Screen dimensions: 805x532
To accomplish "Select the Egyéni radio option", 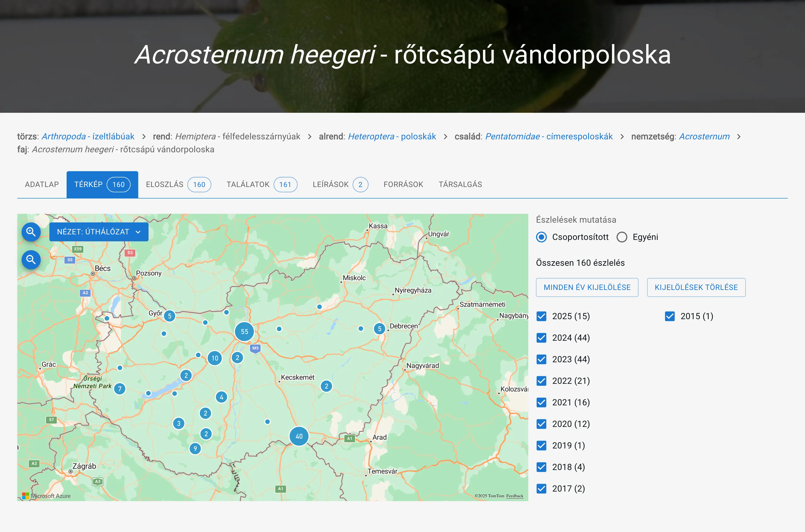I will point(622,237).
